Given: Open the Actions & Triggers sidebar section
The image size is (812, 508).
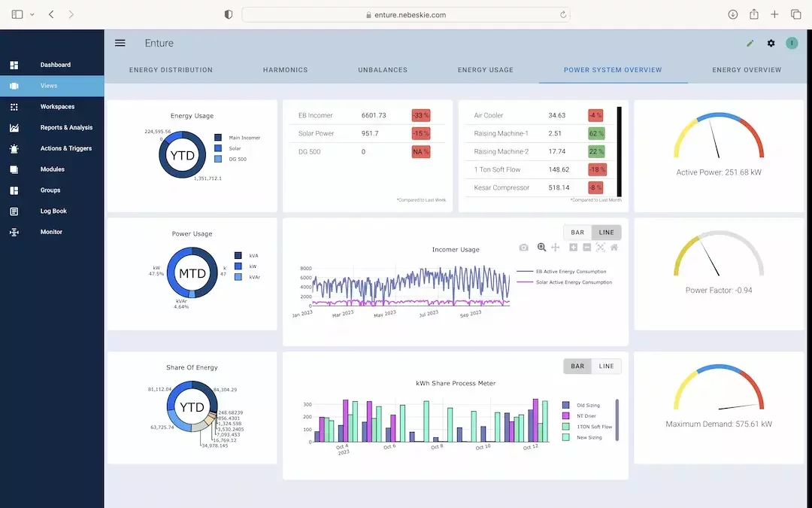Looking at the screenshot, I should coord(66,148).
